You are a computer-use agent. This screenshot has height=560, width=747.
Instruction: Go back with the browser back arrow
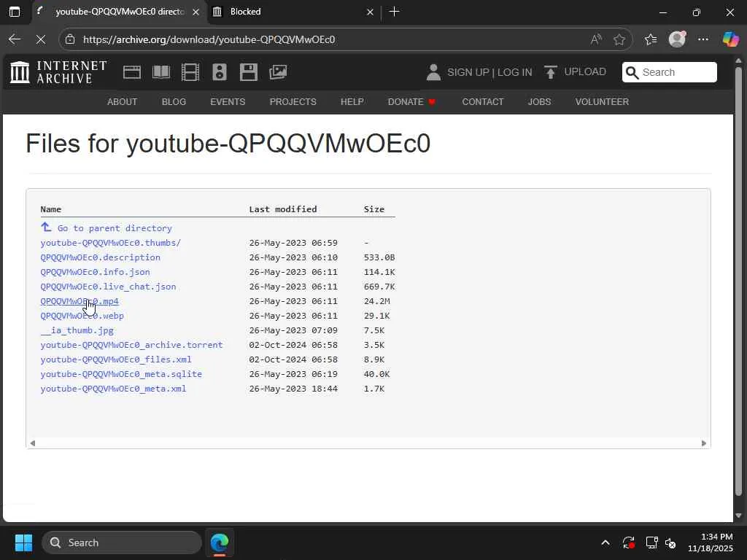tap(15, 39)
